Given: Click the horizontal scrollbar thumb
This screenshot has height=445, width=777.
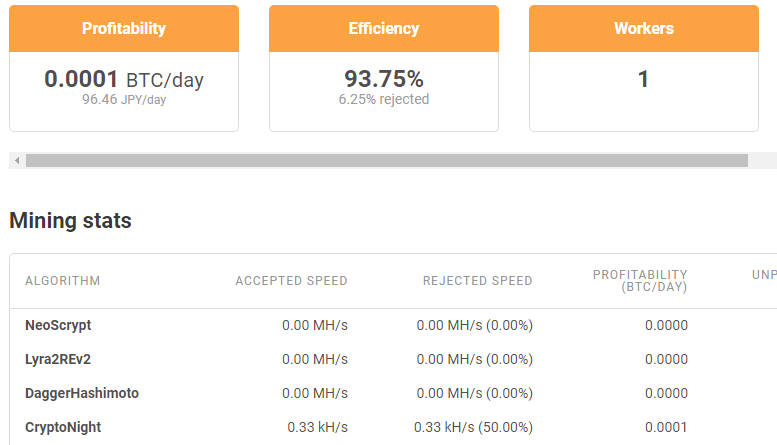Looking at the screenshot, I should coord(387,161).
